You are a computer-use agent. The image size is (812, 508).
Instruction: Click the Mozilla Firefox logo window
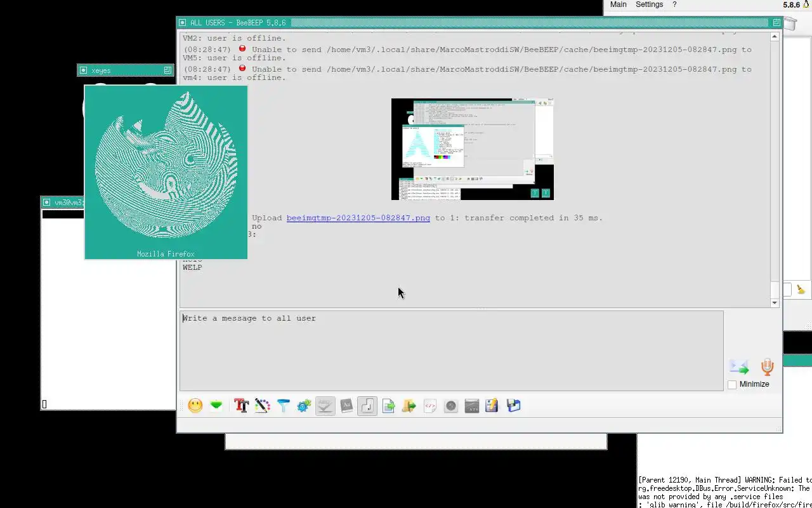coord(166,172)
